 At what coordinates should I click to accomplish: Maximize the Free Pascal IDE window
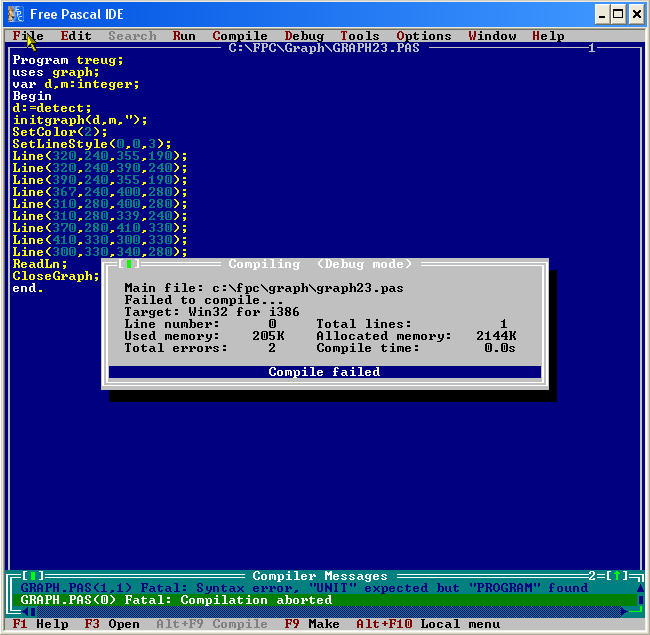tap(619, 13)
